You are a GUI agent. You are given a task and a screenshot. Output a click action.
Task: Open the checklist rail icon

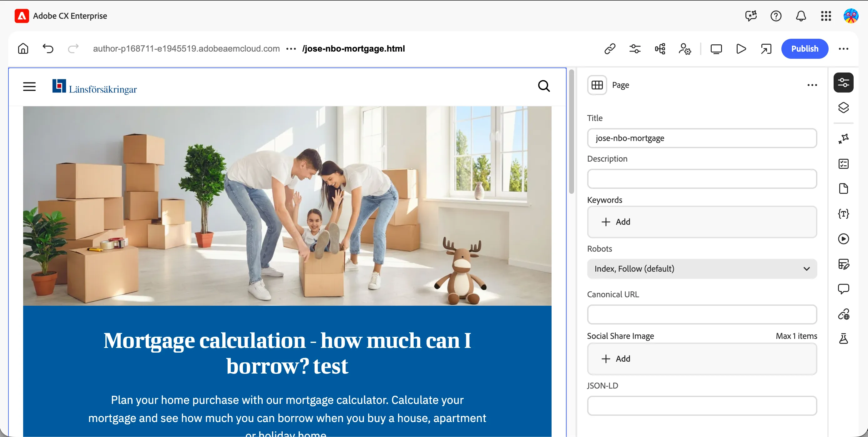click(x=843, y=164)
